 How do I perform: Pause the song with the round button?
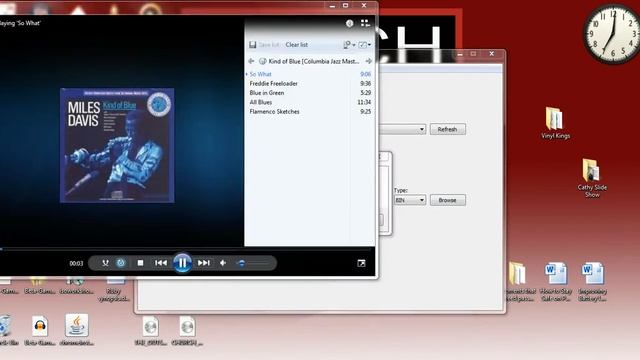click(x=182, y=263)
